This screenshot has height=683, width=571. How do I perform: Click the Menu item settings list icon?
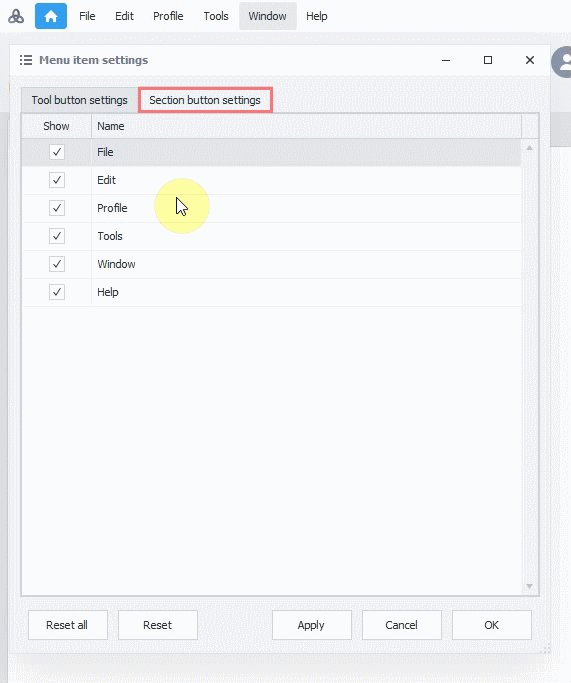pyautogui.click(x=26, y=60)
